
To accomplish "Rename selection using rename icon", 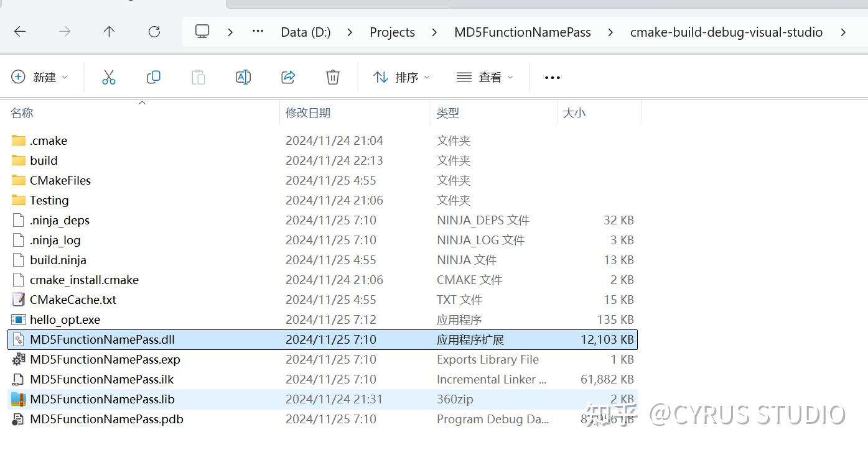I will point(243,76).
